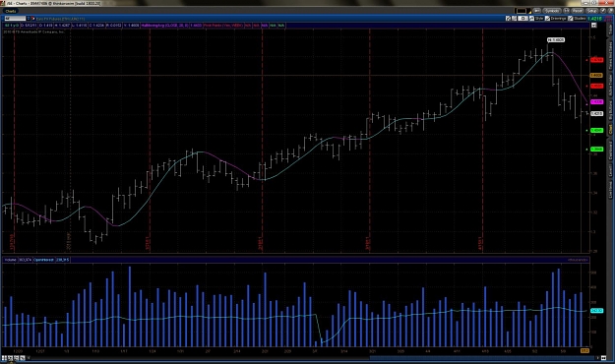Screen dimensions: 615x364
Task: Click the lowest green pivot price bubble
Action: pyautogui.click(x=596, y=150)
